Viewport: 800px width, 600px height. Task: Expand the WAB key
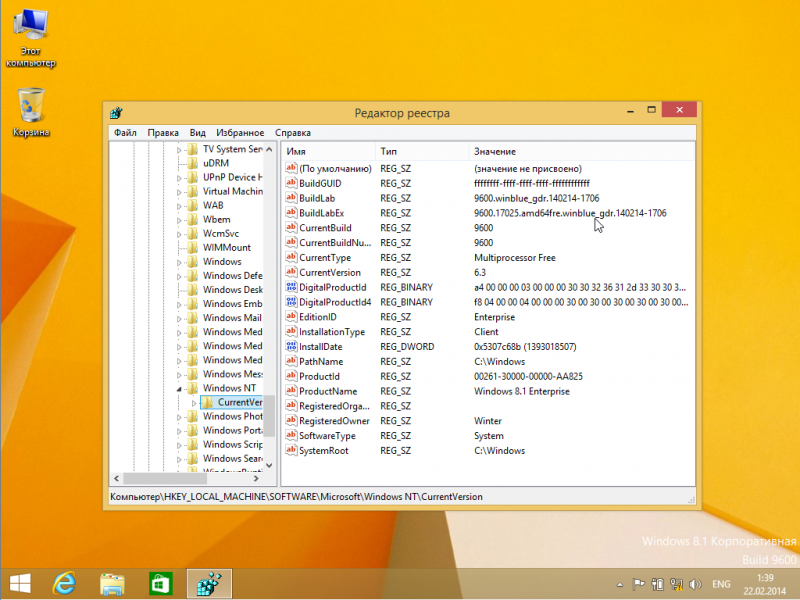click(179, 206)
